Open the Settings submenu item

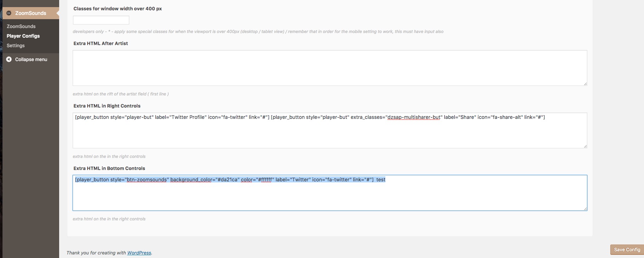(x=16, y=45)
